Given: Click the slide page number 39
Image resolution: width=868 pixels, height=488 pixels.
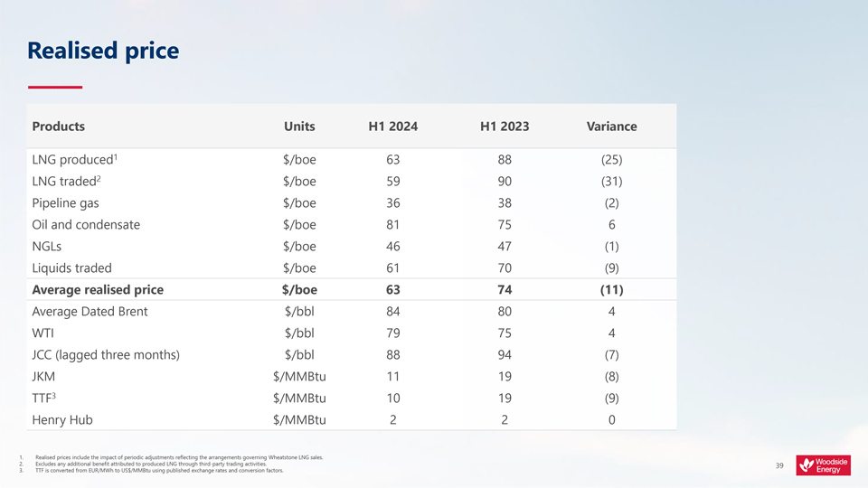Looking at the screenshot, I should (x=779, y=465).
